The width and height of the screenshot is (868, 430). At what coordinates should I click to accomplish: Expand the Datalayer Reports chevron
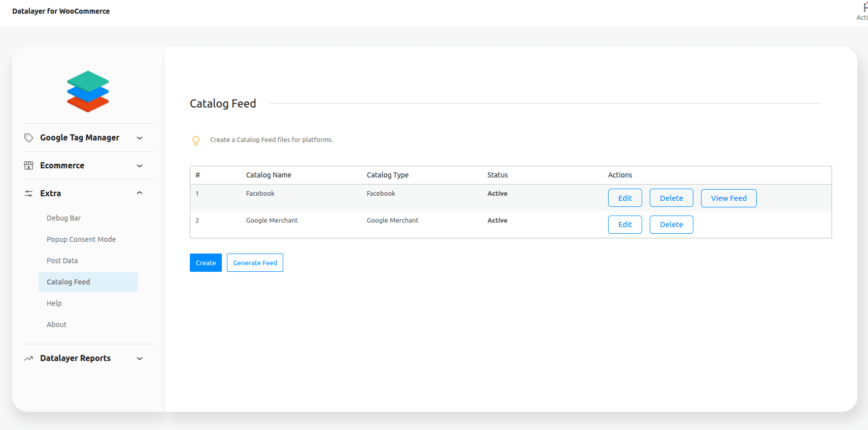click(x=140, y=359)
